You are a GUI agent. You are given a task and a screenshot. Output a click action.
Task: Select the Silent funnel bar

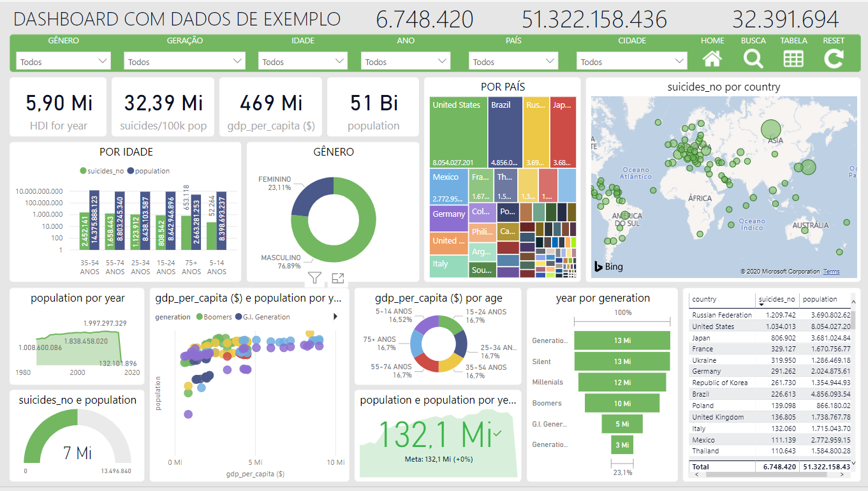[x=622, y=362]
